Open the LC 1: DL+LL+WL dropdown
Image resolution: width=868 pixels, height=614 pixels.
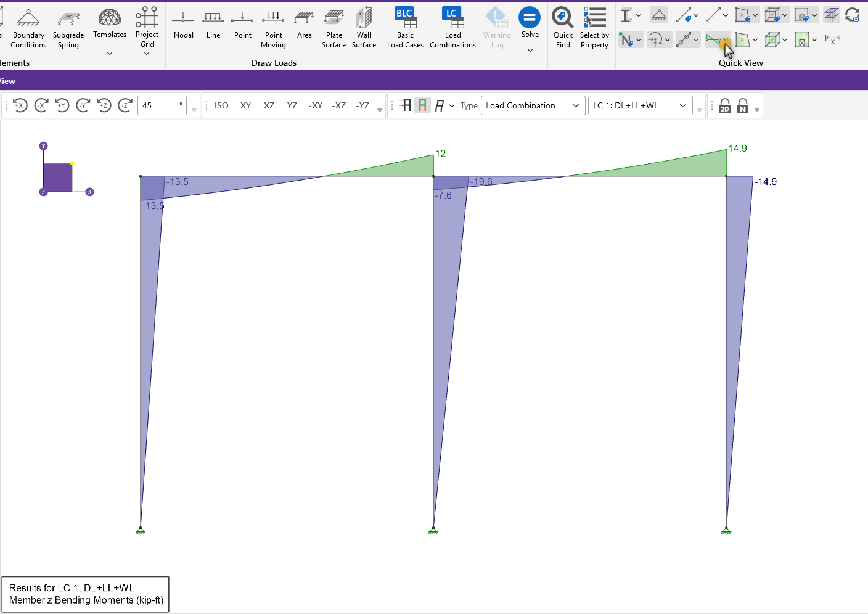pyautogui.click(x=641, y=105)
